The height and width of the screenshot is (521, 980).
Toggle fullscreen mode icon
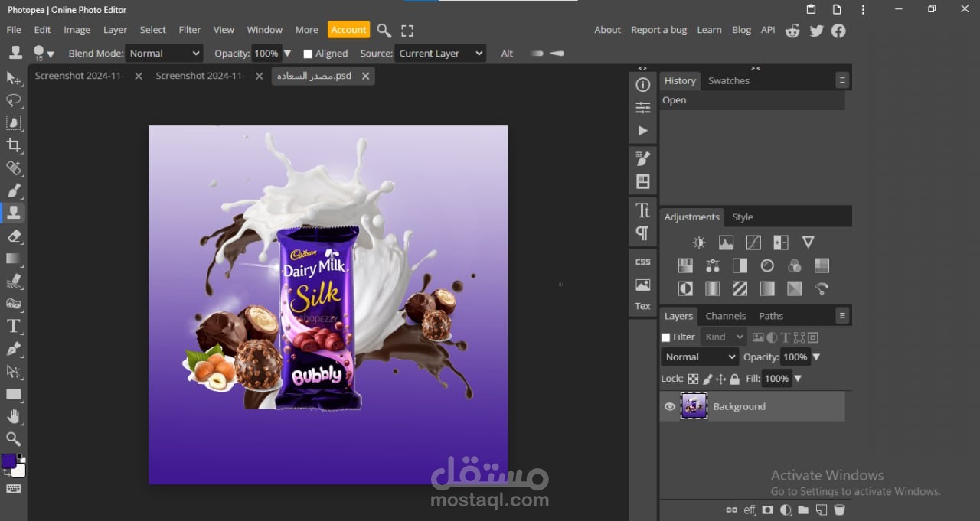[407, 31]
